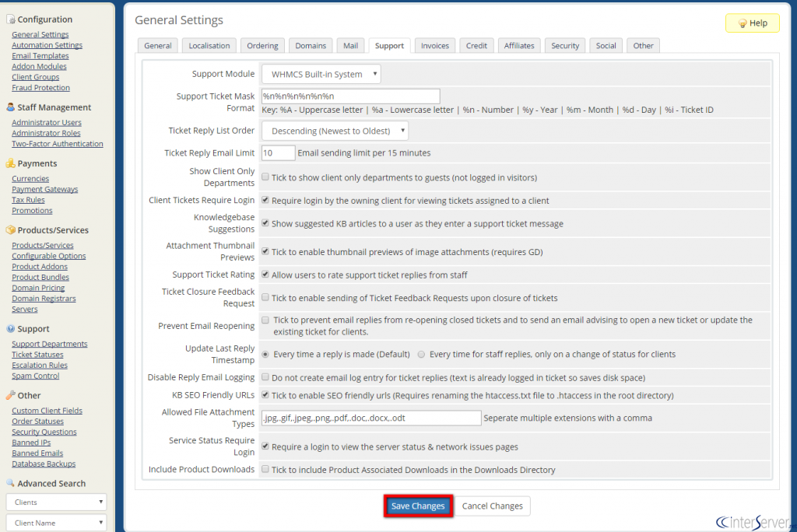
Task: Enable Include Product Downloads checkbox
Action: tap(265, 469)
